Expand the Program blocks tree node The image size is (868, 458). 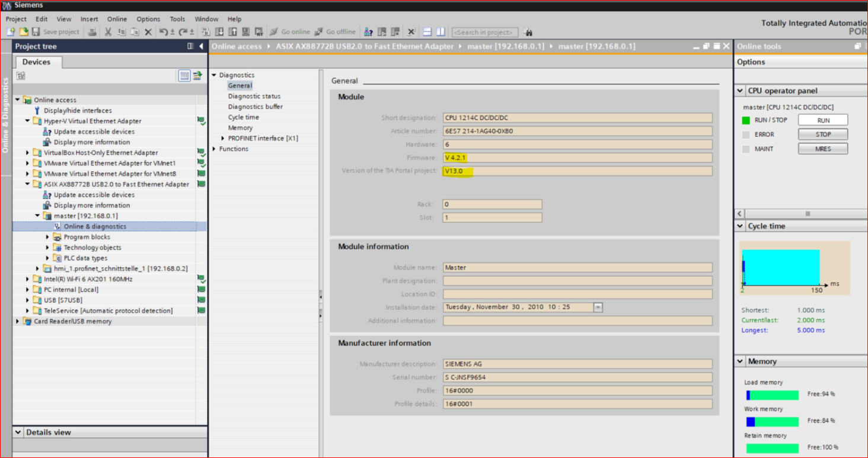pos(48,237)
